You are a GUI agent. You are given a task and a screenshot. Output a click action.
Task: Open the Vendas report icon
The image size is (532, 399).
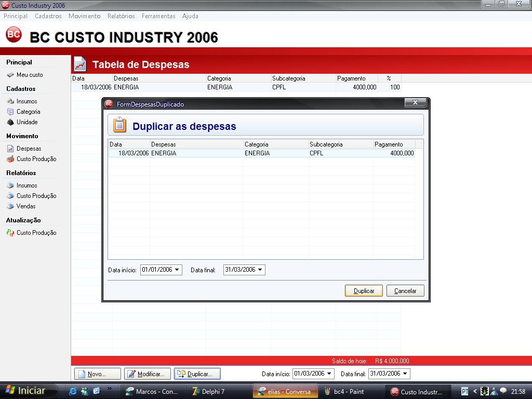[x=10, y=206]
